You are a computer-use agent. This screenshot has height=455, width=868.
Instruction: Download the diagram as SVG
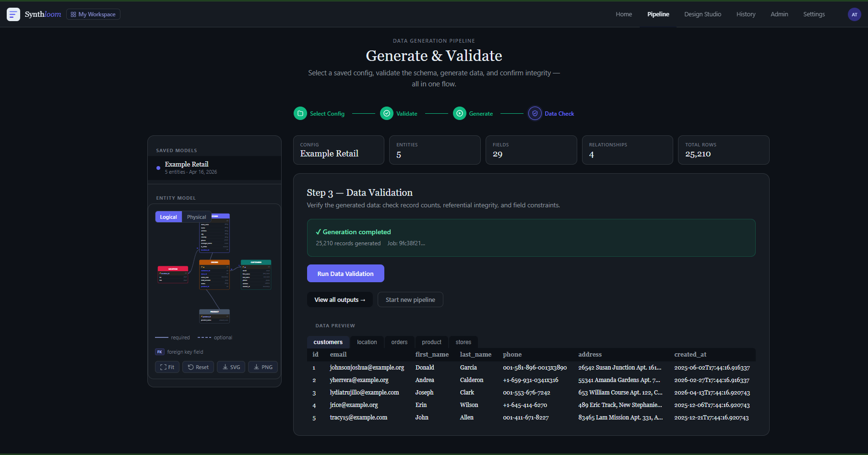[x=231, y=367]
